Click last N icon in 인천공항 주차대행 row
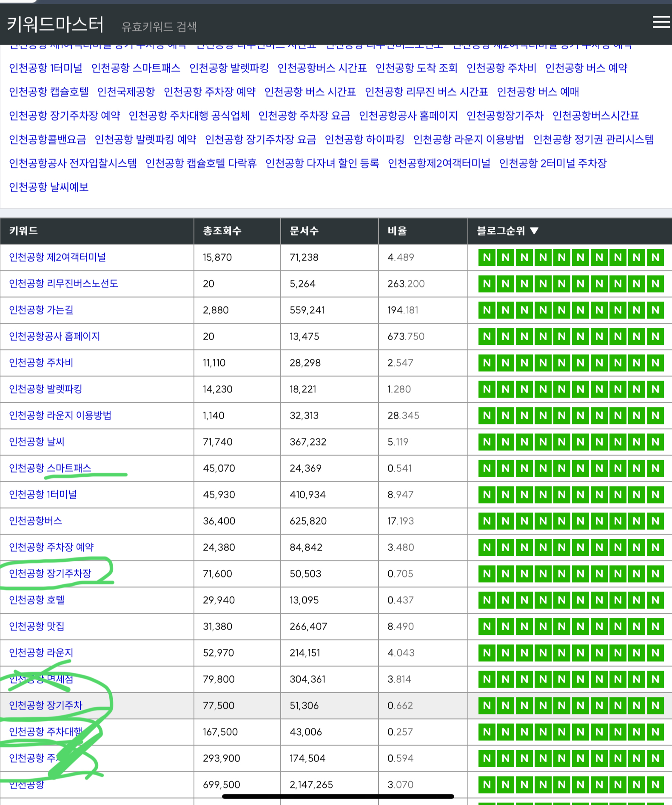The image size is (672, 805). [655, 732]
